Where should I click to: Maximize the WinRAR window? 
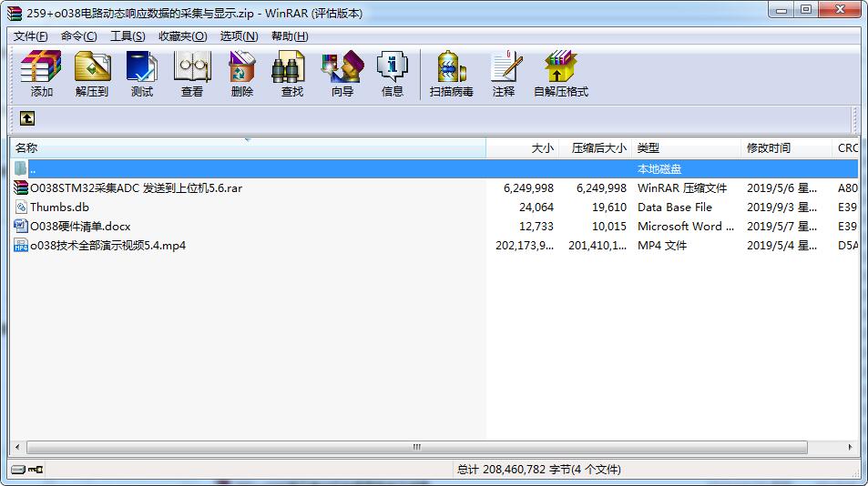806,10
